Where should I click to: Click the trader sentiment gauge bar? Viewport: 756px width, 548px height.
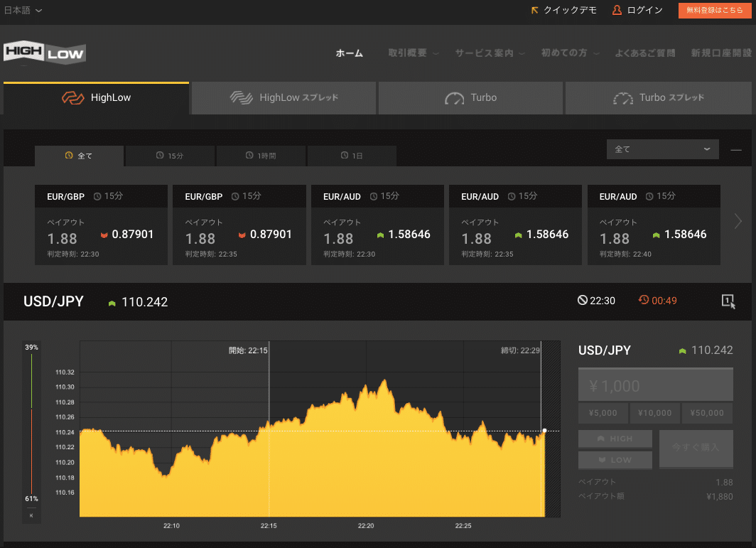[32, 424]
